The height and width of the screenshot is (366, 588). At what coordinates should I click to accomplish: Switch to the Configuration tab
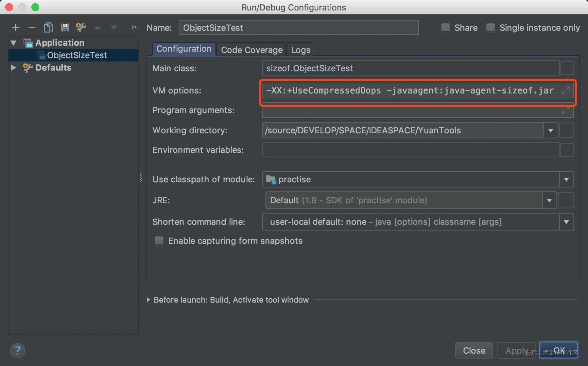coord(184,49)
